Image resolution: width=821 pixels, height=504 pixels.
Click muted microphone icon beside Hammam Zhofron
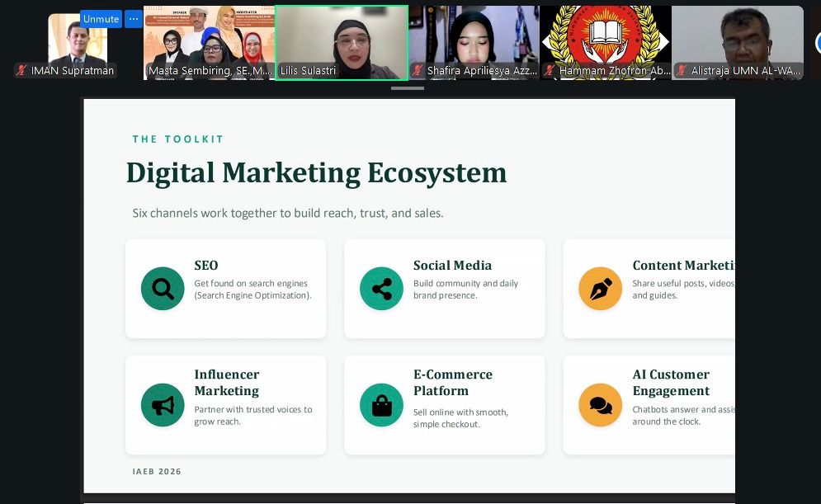[x=550, y=70]
